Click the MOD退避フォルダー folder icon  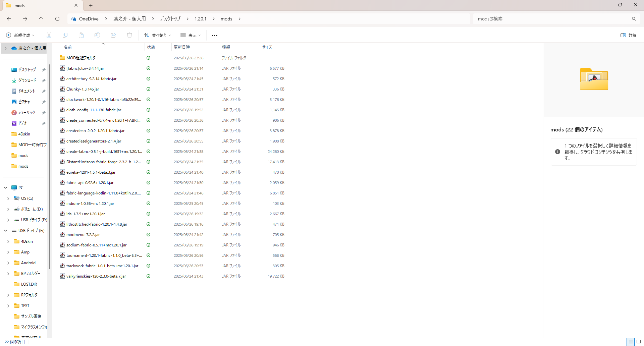[x=62, y=58]
